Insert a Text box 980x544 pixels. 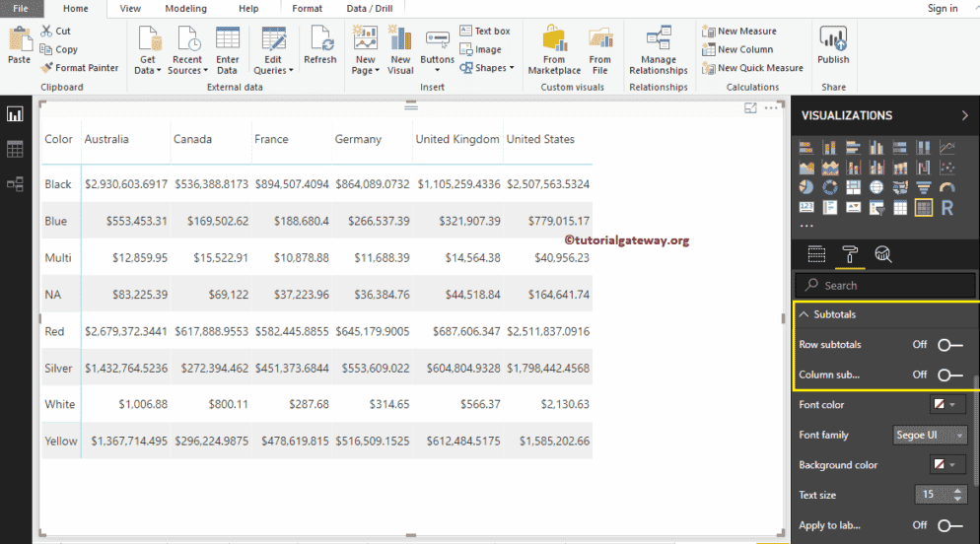click(485, 31)
